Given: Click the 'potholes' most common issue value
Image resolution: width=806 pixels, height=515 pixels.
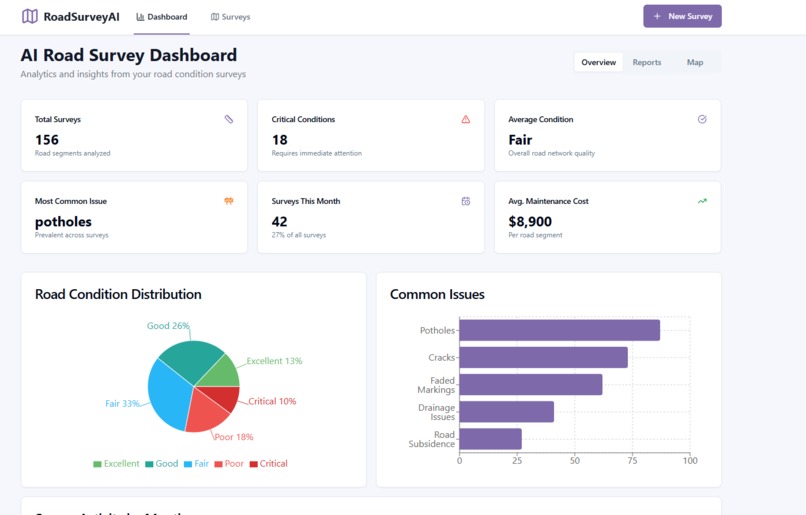Looking at the screenshot, I should tap(63, 222).
